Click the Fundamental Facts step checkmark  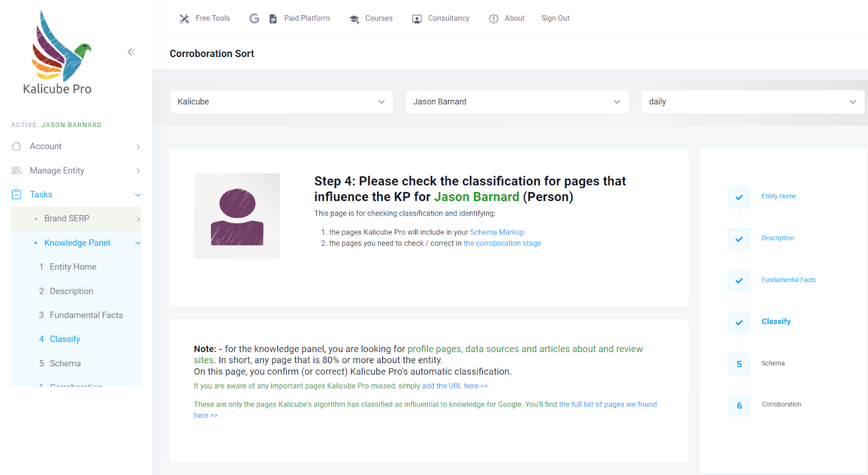[739, 281]
